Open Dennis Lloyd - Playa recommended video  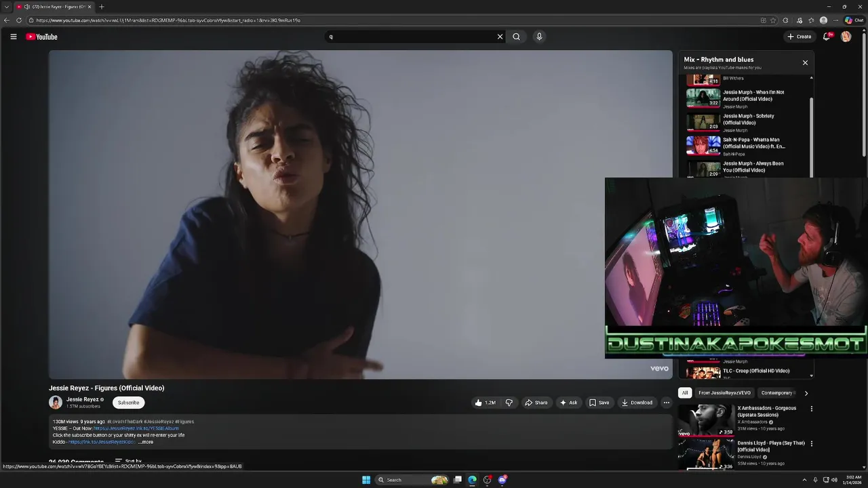click(x=743, y=454)
